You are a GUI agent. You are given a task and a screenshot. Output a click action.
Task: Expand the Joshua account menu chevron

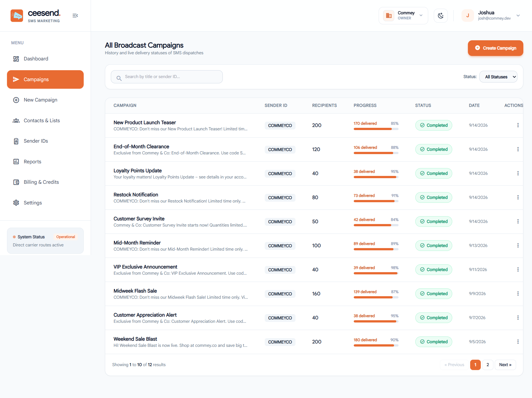coord(518,16)
